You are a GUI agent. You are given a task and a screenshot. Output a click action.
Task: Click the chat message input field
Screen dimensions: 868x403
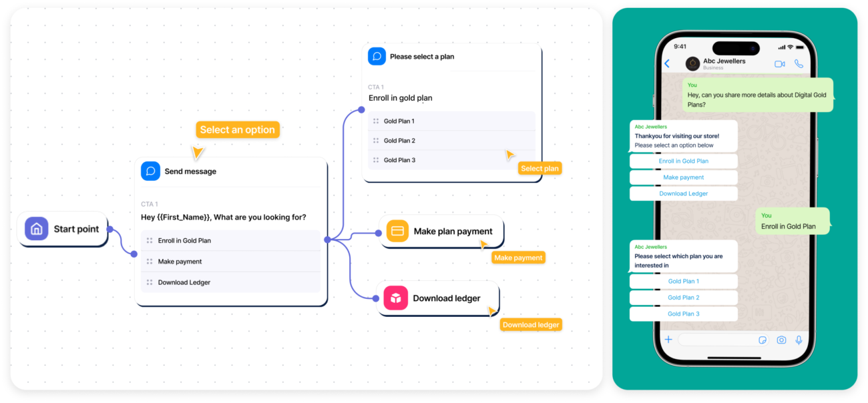pyautogui.click(x=717, y=340)
